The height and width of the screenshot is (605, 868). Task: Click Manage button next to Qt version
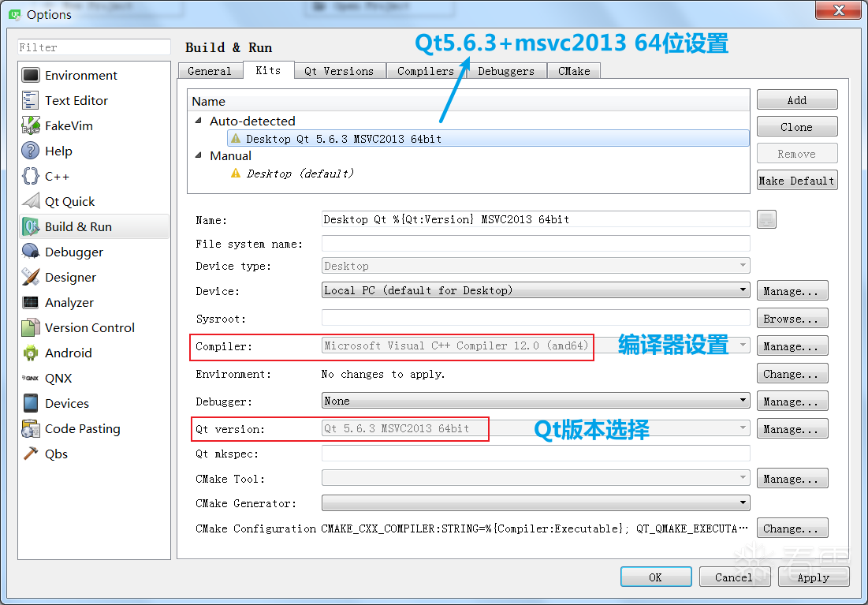792,429
